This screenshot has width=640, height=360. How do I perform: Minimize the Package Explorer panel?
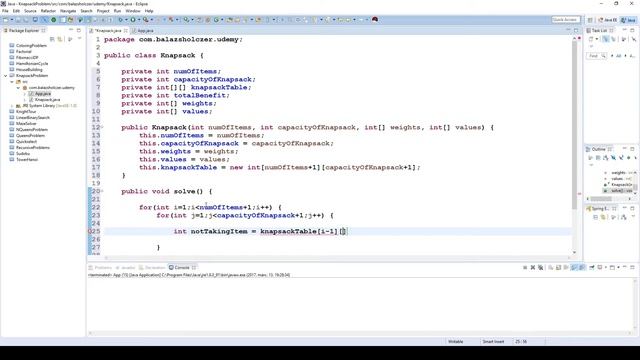pos(71,30)
